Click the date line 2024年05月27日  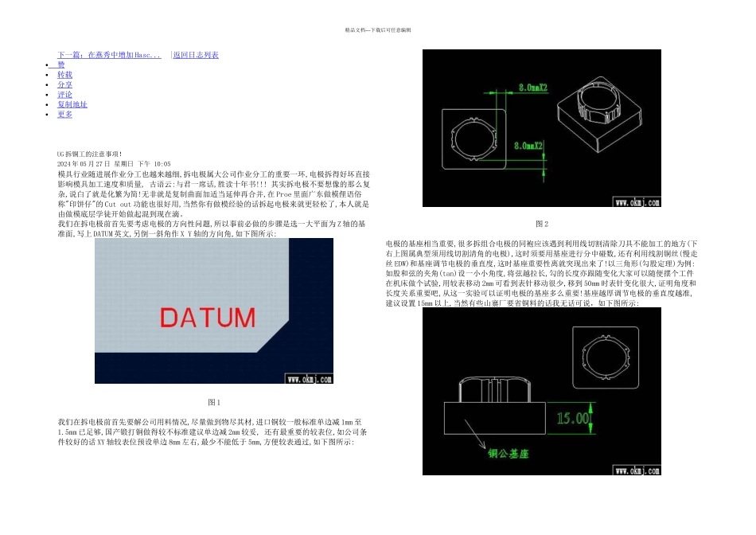114,164
